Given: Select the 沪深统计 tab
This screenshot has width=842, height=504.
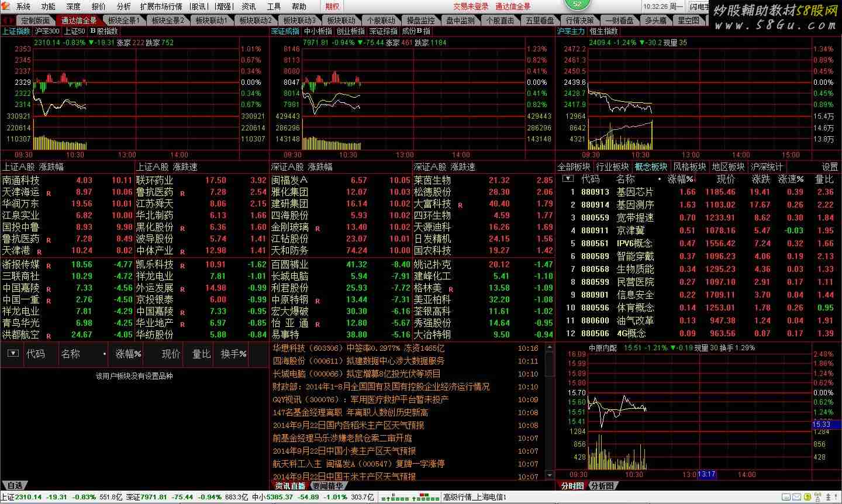Looking at the screenshot, I should tap(767, 167).
